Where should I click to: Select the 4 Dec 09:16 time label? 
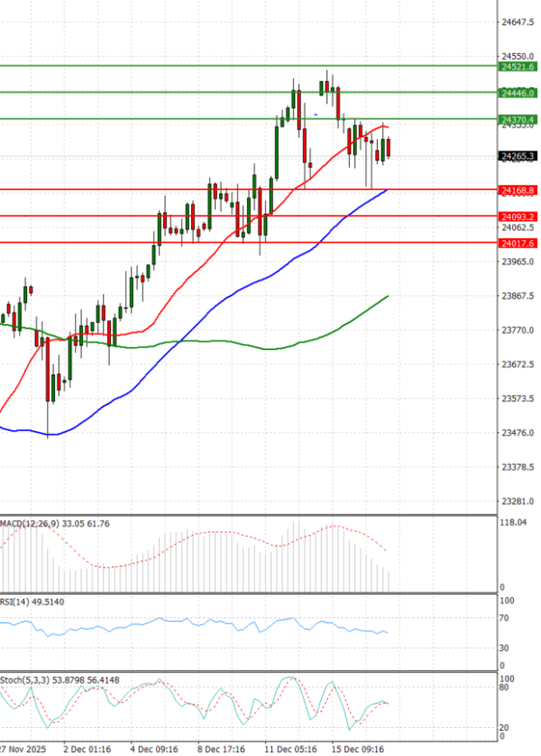(153, 748)
